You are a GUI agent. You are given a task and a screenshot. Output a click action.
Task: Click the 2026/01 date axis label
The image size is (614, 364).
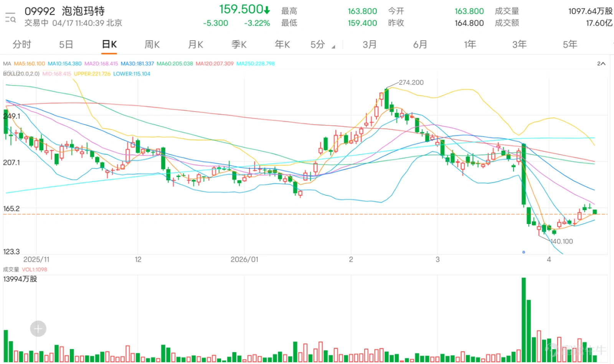(244, 259)
